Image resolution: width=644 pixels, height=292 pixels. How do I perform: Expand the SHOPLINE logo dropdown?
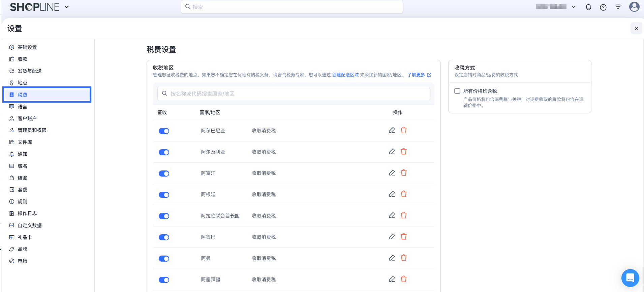(x=67, y=7)
